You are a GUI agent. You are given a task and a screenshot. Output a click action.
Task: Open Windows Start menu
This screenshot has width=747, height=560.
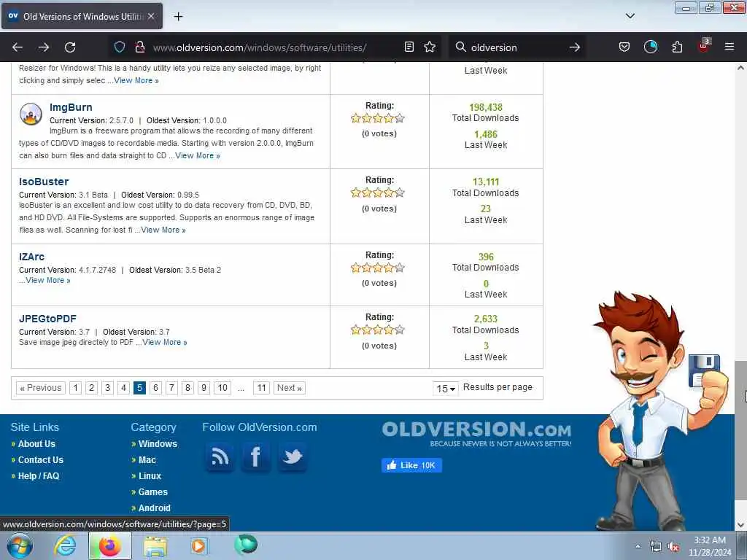(x=20, y=545)
